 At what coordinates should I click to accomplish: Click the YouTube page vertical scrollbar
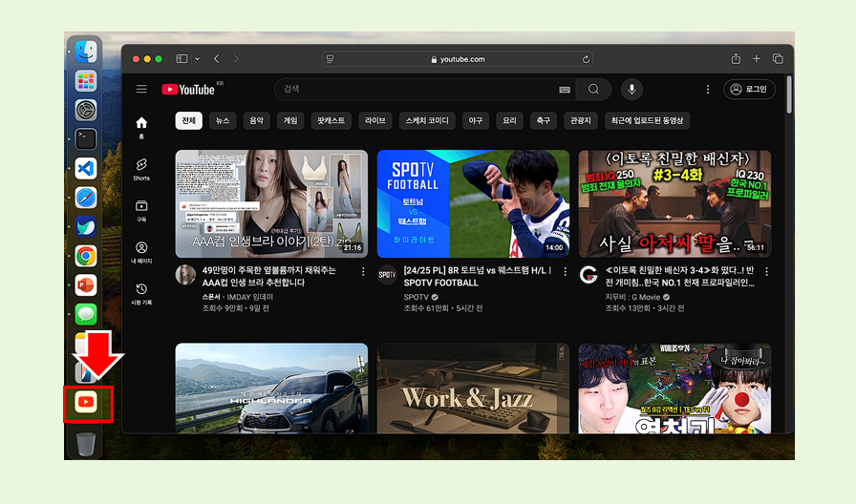coord(789,94)
